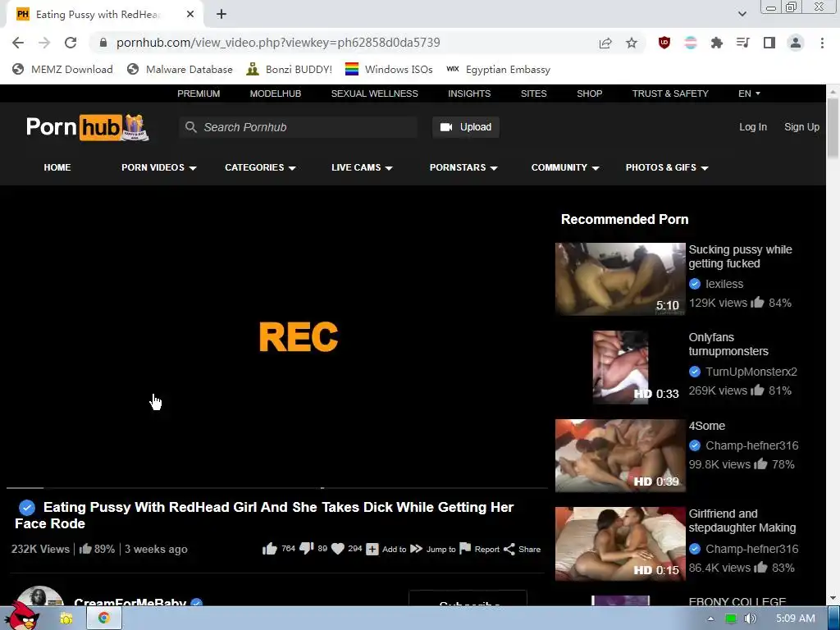This screenshot has width=840, height=630.
Task: Expand the CATEGORIES navigation dropdown
Action: (260, 167)
